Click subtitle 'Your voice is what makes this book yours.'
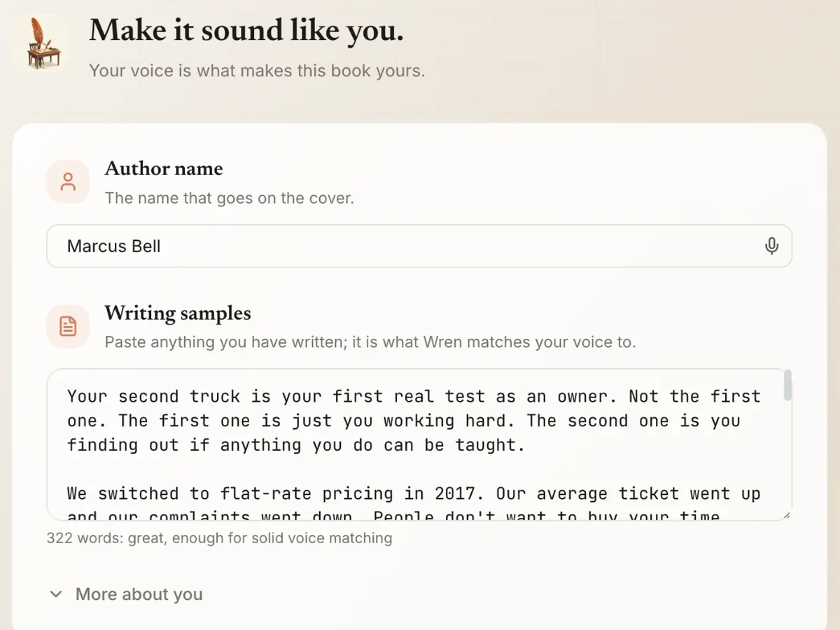 tap(257, 71)
